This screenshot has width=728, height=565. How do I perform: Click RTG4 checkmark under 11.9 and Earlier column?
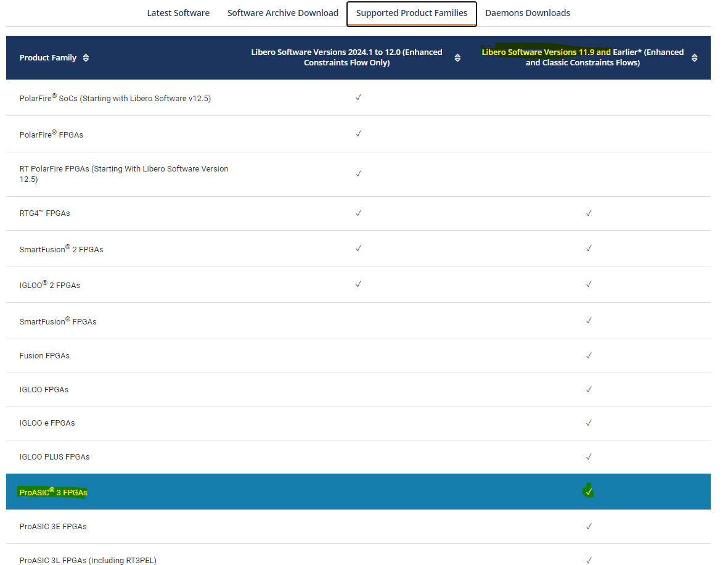tap(589, 213)
